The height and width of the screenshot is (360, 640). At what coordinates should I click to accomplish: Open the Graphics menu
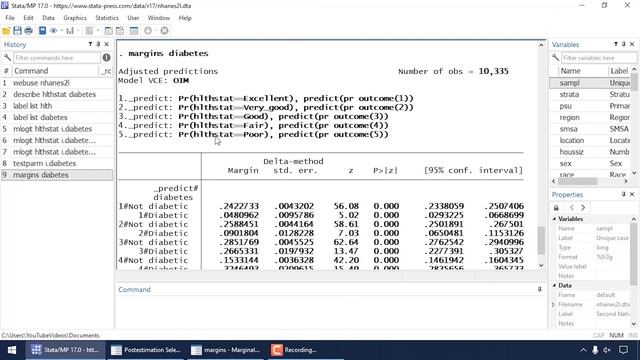tap(75, 18)
